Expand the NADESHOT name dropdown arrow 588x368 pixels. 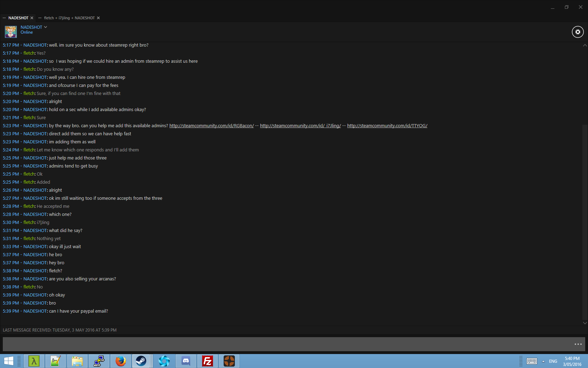45,27
